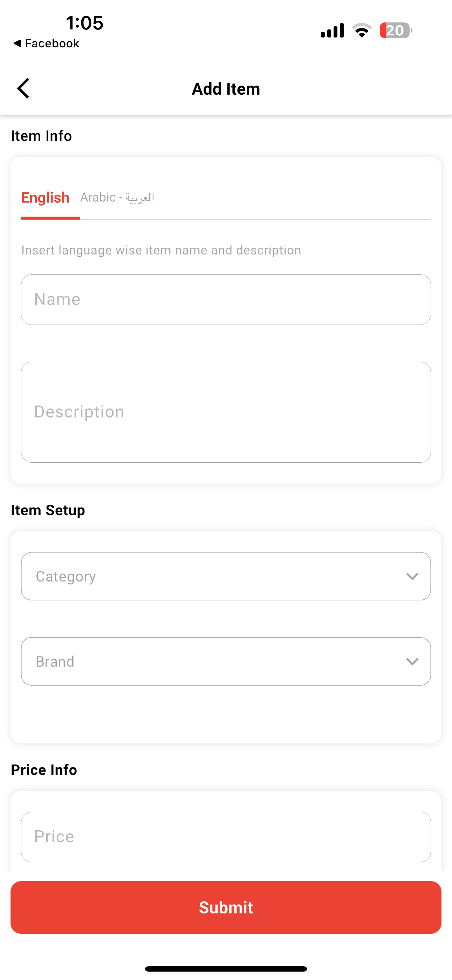This screenshot has width=452, height=980.
Task: Tap the battery indicator icon
Action: pos(396,30)
